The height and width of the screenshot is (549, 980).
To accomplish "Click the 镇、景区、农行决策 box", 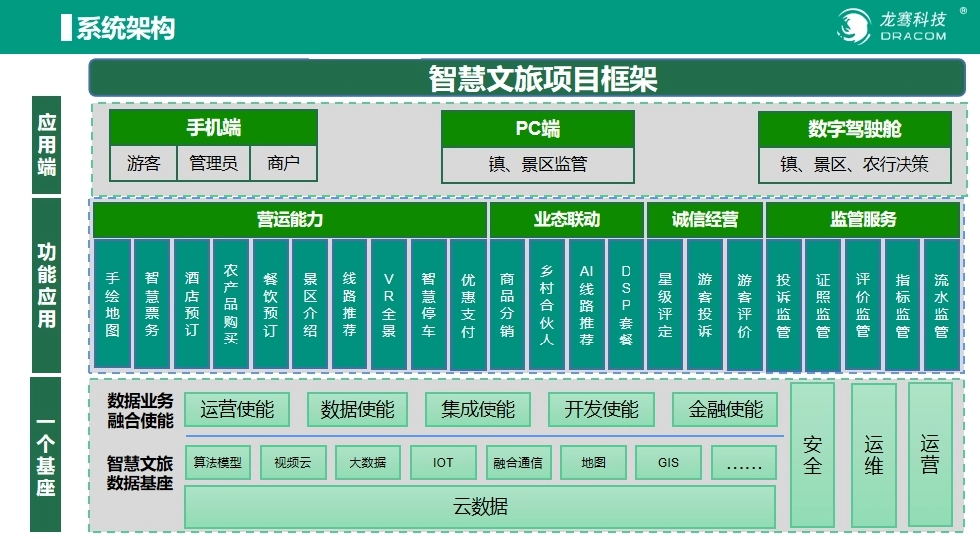I will (854, 164).
